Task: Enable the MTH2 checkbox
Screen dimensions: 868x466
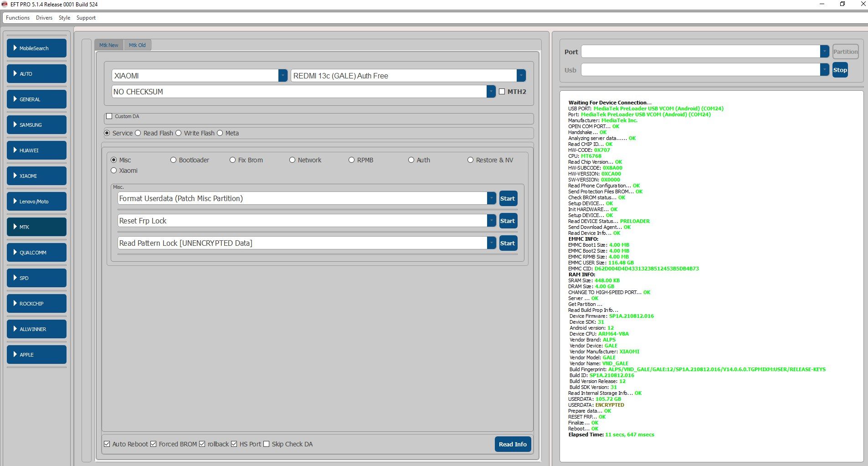Action: click(x=502, y=92)
